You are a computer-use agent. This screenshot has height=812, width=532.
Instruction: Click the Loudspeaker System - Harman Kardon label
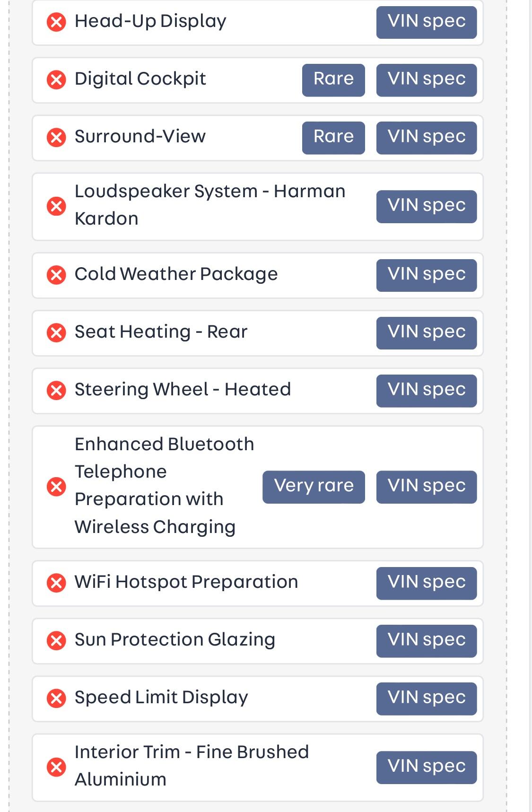pos(209,205)
